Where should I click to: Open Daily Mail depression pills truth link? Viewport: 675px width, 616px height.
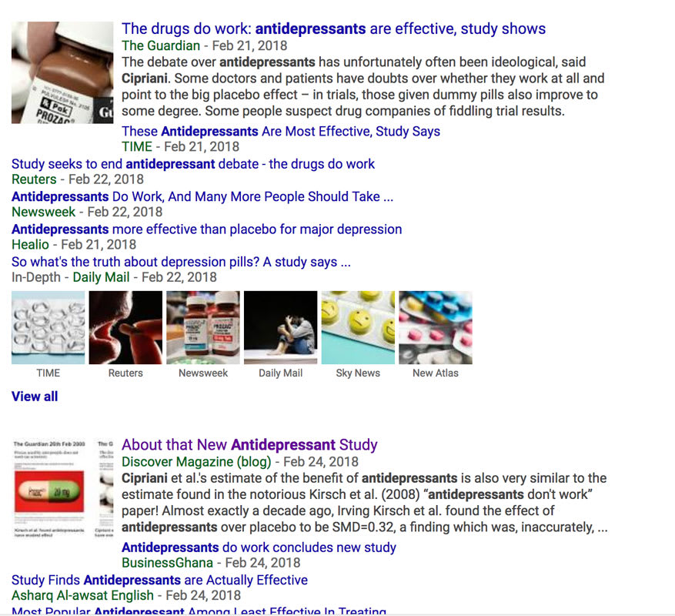coord(181,263)
